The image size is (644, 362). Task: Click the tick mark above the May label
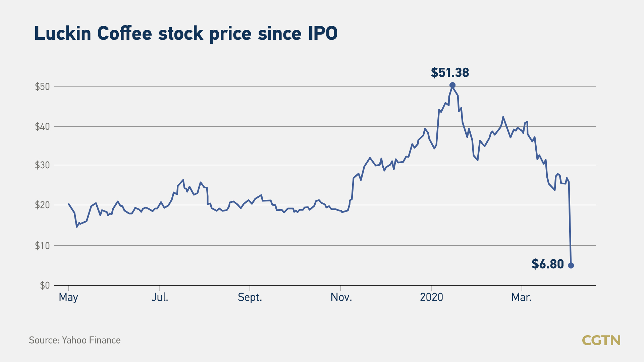(68, 288)
